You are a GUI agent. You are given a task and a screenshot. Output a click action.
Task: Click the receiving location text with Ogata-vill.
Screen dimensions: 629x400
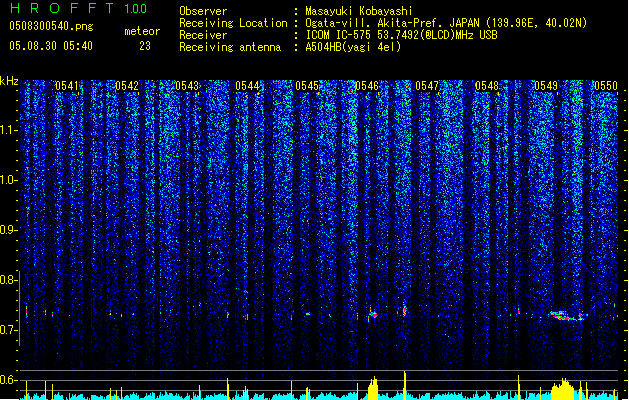(446, 23)
